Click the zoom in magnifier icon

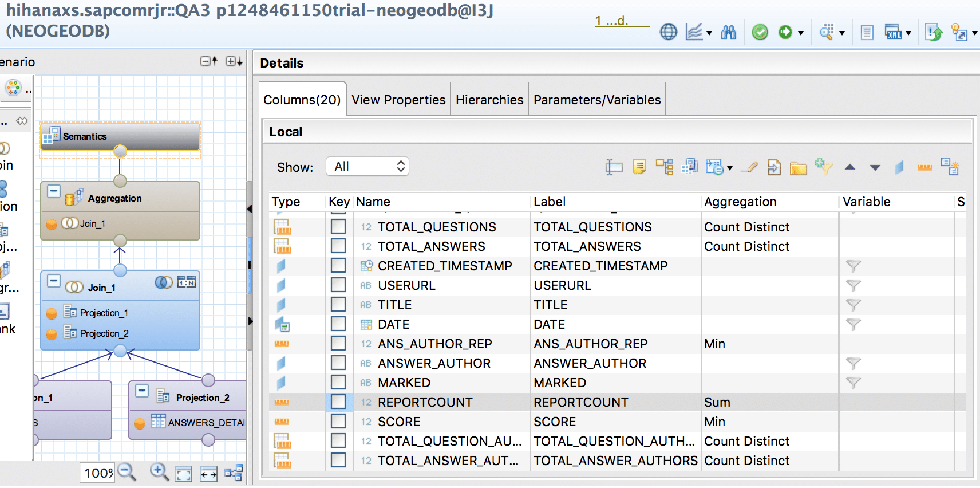click(x=159, y=471)
